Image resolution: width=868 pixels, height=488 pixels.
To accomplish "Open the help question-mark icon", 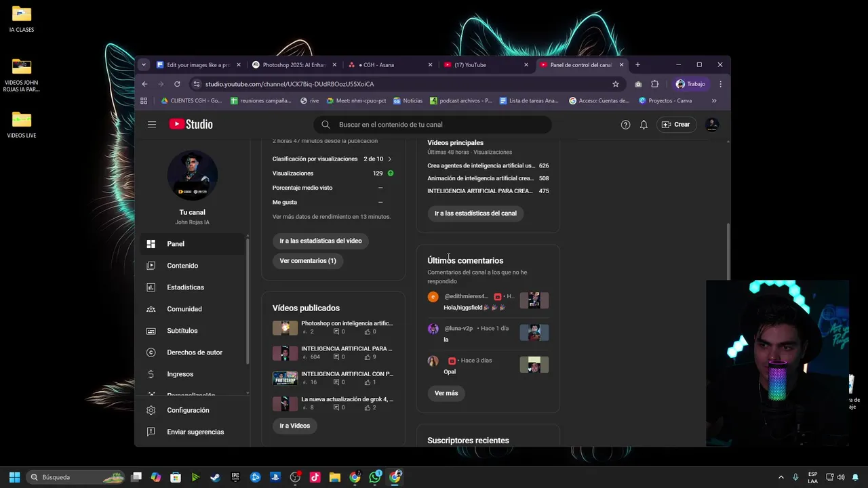I will pos(625,125).
